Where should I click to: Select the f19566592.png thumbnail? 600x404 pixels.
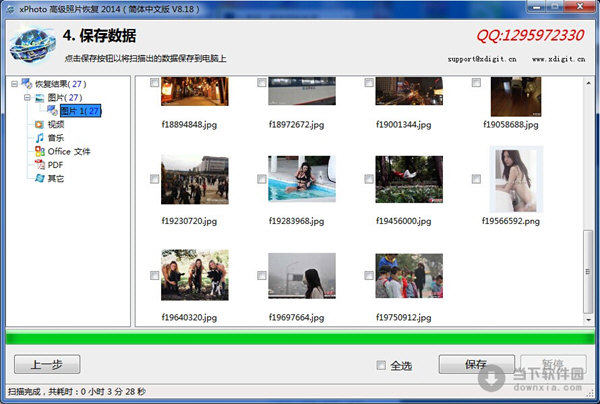(x=516, y=179)
